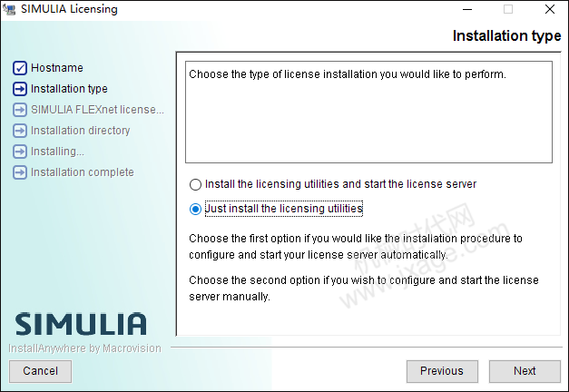Viewport: 569px width, 392px height.
Task: Click the Installation type arrow step icon
Action: coord(20,89)
